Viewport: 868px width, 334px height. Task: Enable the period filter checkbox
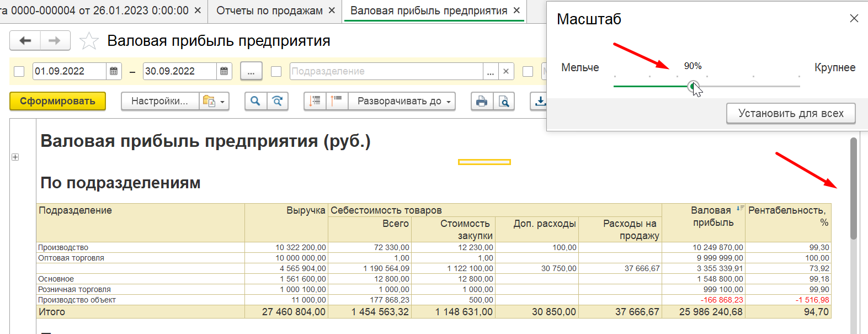click(19, 71)
